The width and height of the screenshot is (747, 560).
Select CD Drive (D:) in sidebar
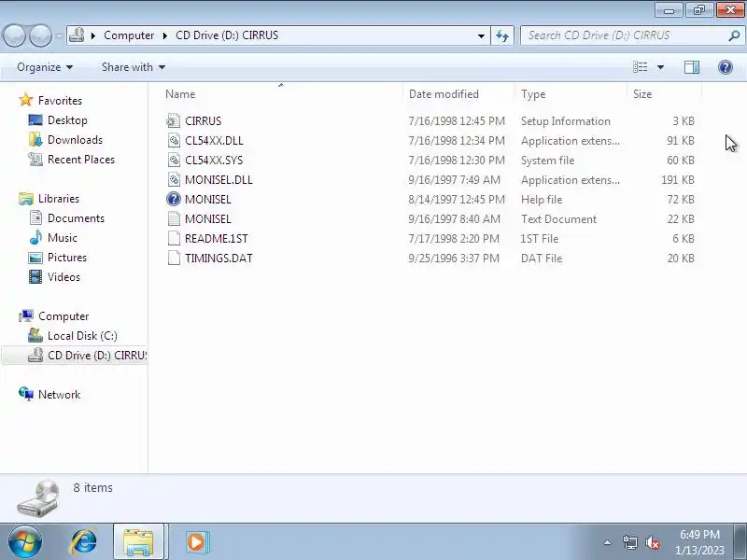point(97,356)
